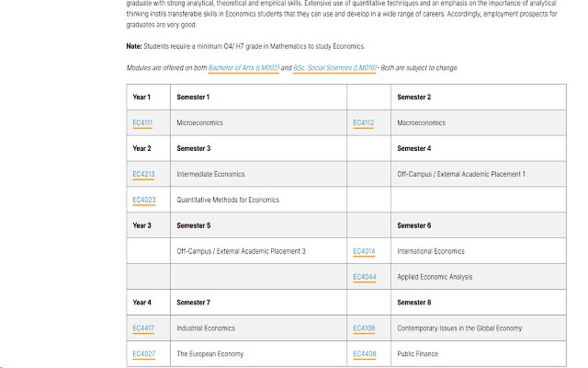588x368 pixels.
Task: Click the Year 4 row header
Action: pos(142,302)
